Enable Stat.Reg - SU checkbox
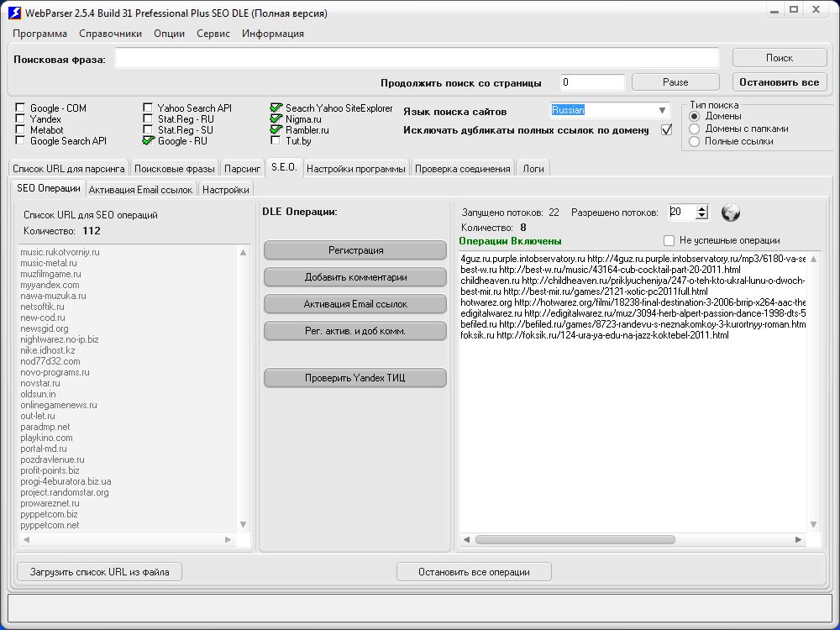 pyautogui.click(x=148, y=129)
